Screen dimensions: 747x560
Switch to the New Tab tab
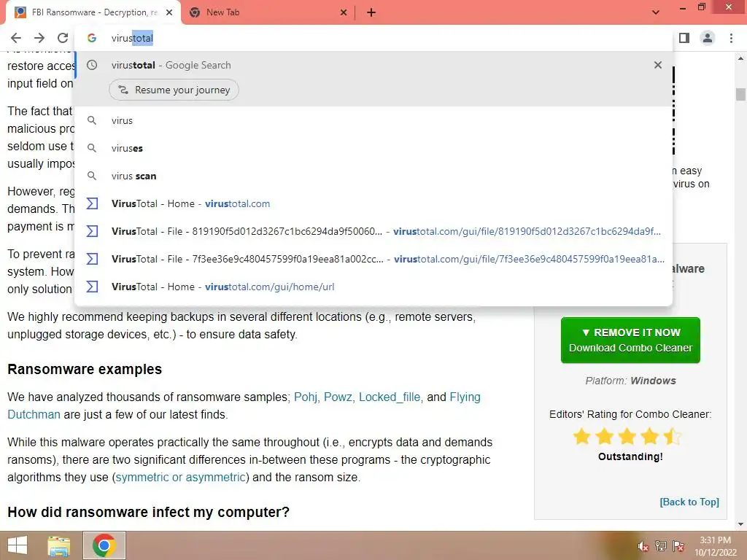click(267, 12)
